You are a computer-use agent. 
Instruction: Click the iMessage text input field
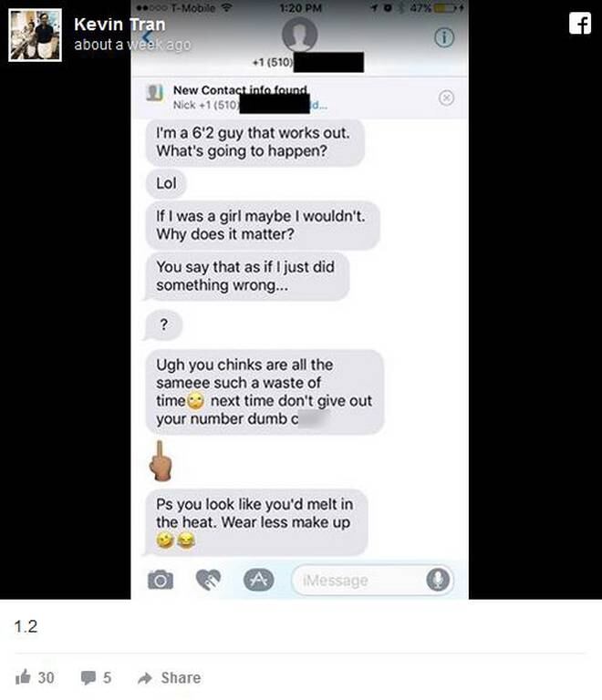[x=372, y=580]
